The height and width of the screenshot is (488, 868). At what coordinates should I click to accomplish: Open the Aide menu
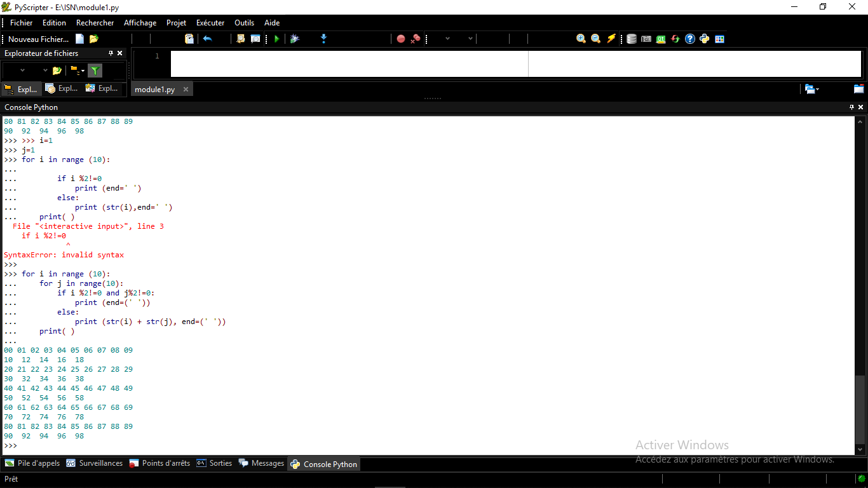click(x=272, y=23)
